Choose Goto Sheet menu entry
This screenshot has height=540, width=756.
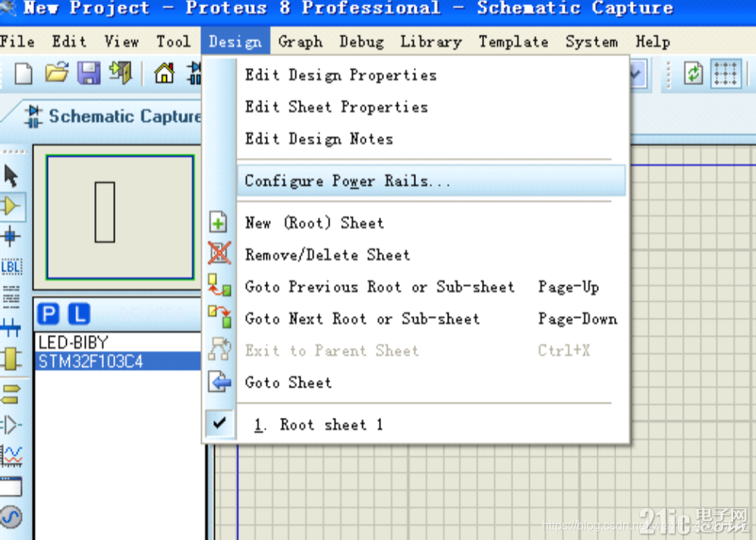432,383
